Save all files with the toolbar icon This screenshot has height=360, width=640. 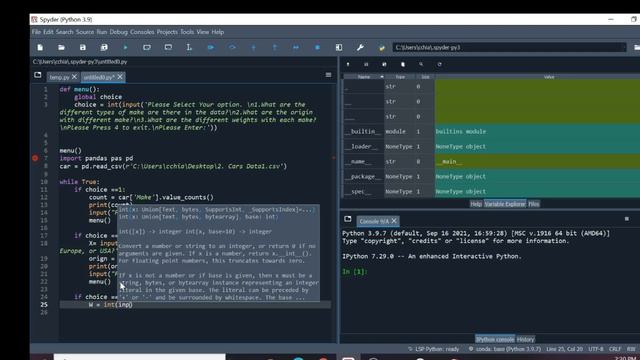(104, 47)
